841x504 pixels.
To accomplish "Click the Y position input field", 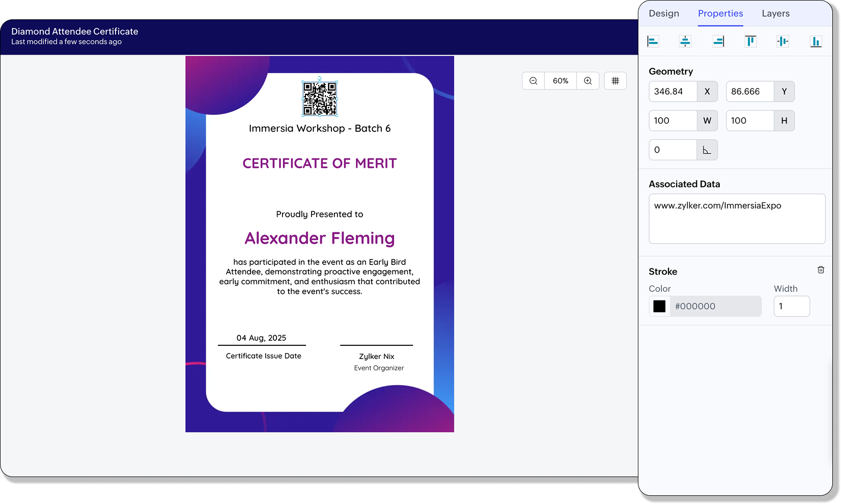I will [749, 92].
